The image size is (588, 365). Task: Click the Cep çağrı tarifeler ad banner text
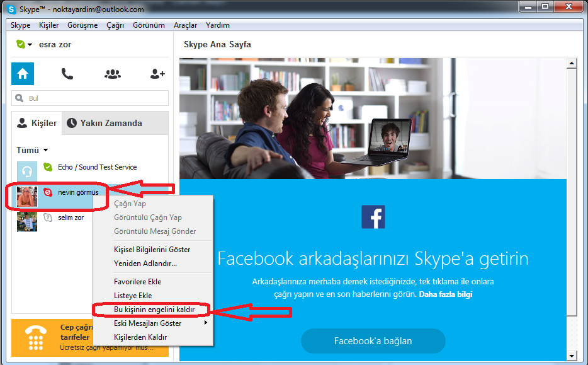tap(77, 332)
